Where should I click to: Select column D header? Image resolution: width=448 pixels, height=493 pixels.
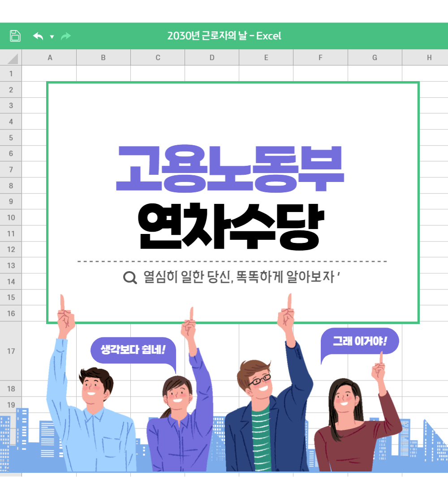(x=212, y=57)
